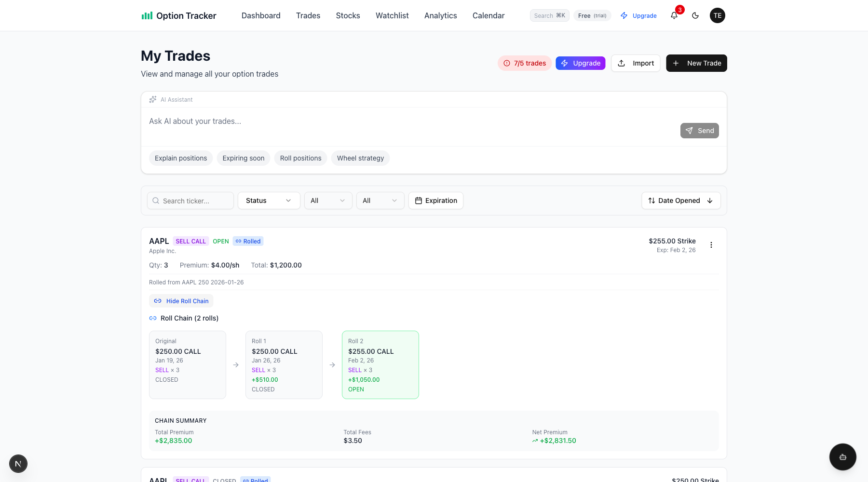This screenshot has height=482, width=868.
Task: Expand the Status filter dropdown
Action: point(269,201)
